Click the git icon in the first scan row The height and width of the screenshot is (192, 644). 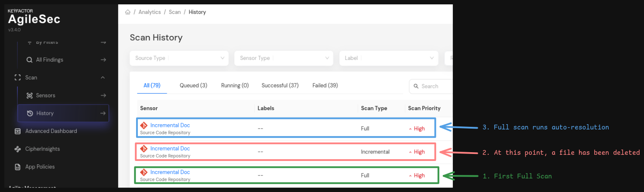point(144,126)
